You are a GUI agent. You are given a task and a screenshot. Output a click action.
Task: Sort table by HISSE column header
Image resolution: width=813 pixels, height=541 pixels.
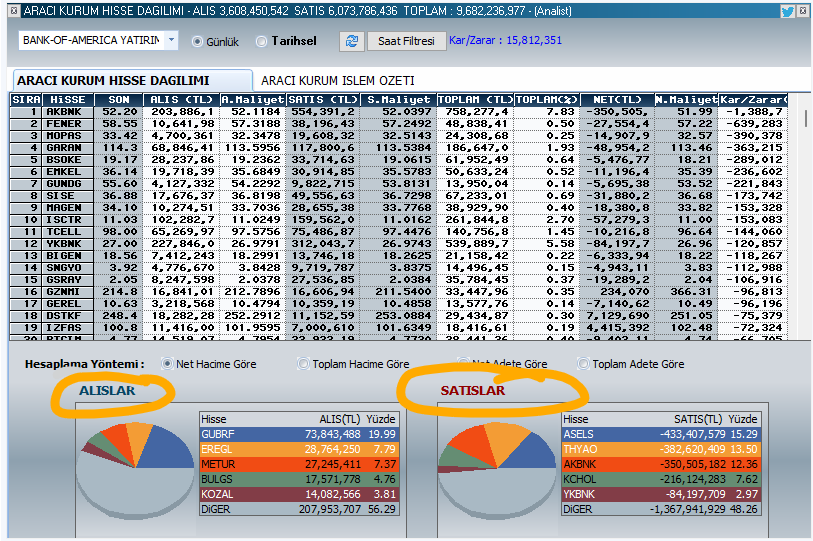click(x=68, y=100)
